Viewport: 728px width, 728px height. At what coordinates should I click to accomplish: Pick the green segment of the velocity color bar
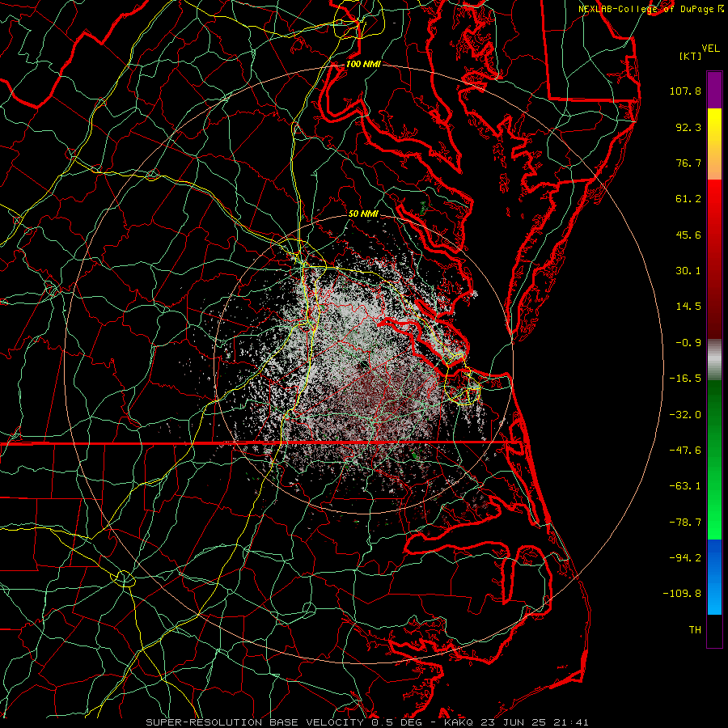[714, 459]
